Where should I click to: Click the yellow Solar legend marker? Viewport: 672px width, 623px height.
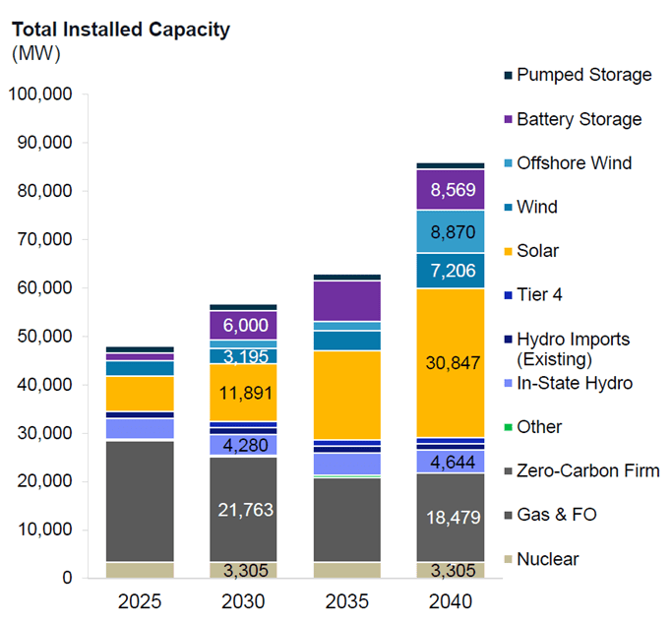pos(508,251)
